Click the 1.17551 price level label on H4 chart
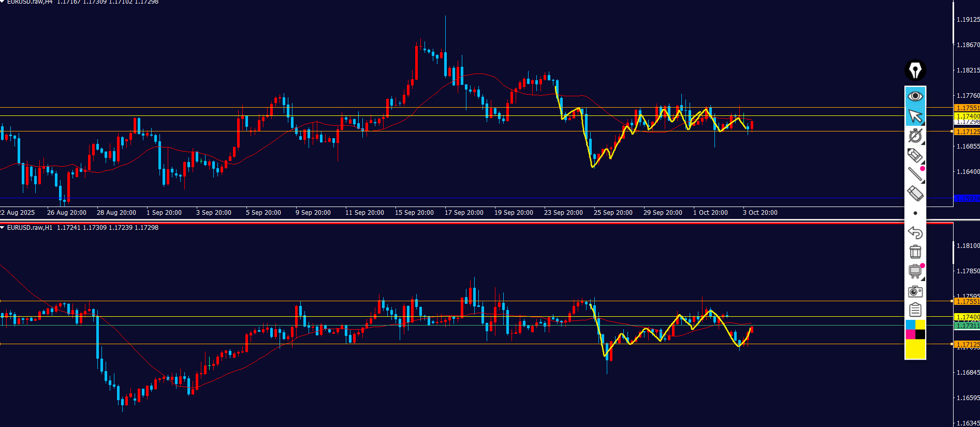980x427 pixels. click(x=967, y=108)
